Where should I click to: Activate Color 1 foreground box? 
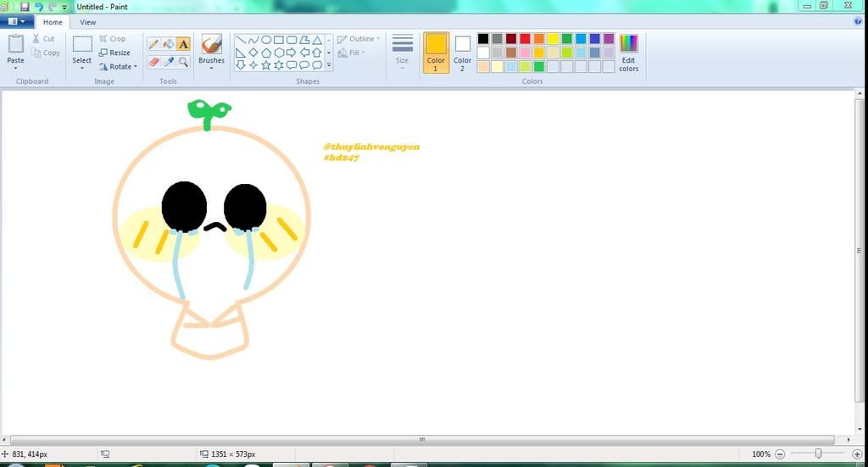(436, 53)
